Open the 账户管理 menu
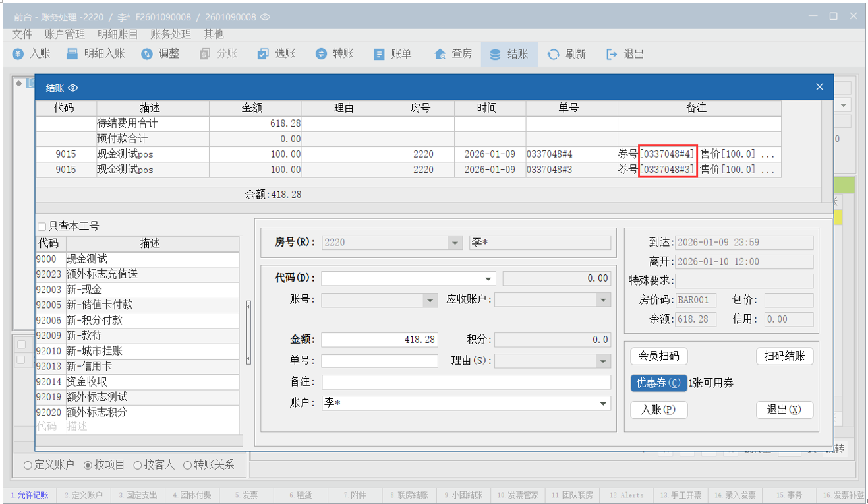 coord(65,34)
